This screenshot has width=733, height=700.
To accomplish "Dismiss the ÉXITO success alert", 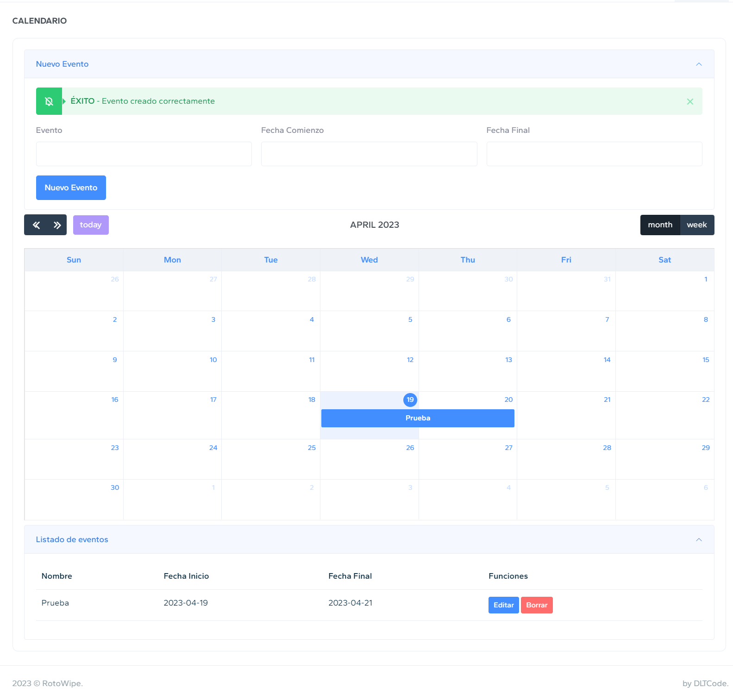I will [x=689, y=101].
